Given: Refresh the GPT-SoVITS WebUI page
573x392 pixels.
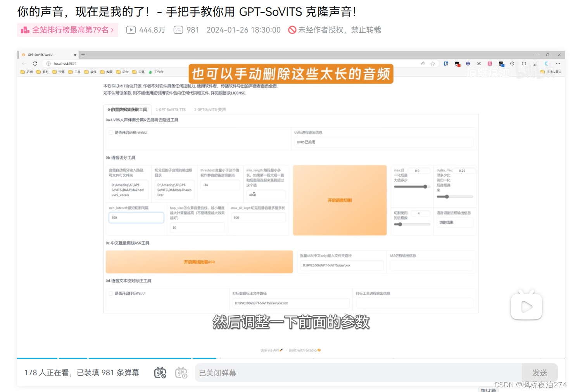Looking at the screenshot, I should pos(35,63).
